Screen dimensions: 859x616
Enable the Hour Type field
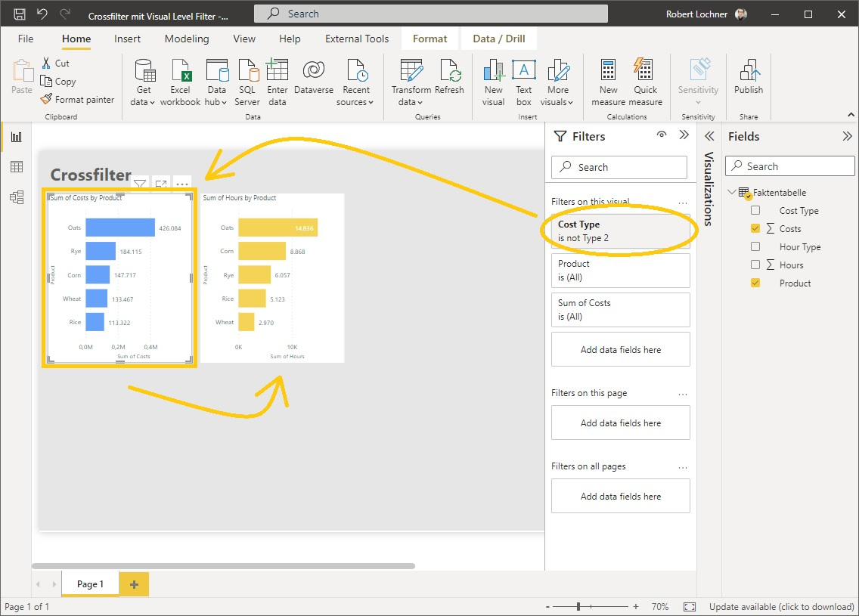coord(755,246)
